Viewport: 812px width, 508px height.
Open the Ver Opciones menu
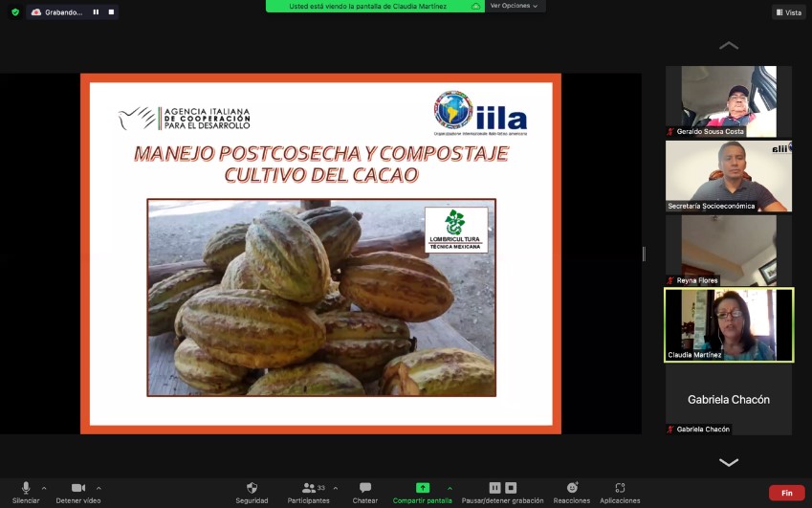(x=514, y=6)
